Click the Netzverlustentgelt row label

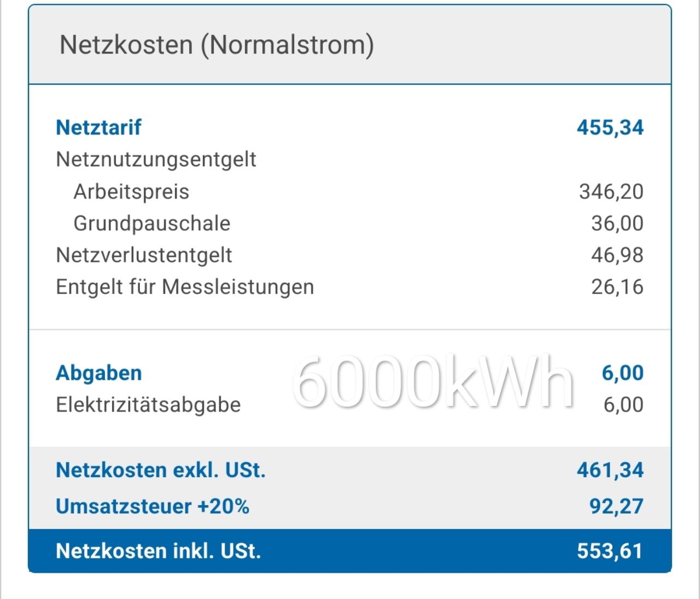pos(144,255)
